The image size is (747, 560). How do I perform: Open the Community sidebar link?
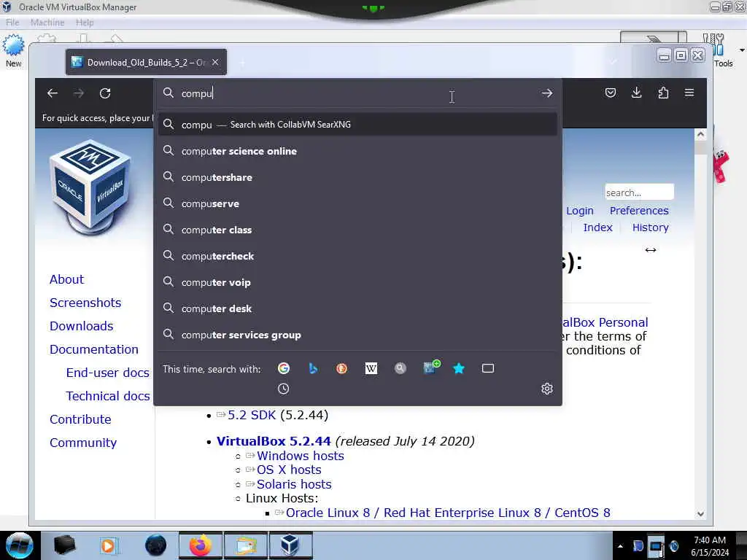coord(83,443)
